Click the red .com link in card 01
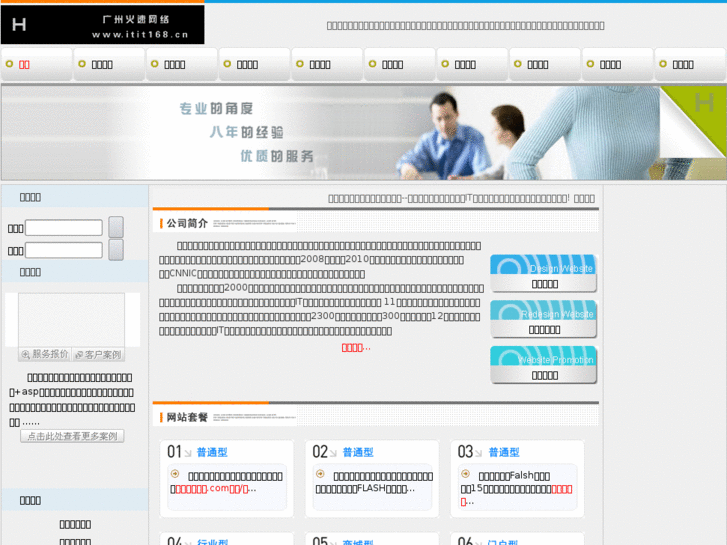 pos(212,488)
